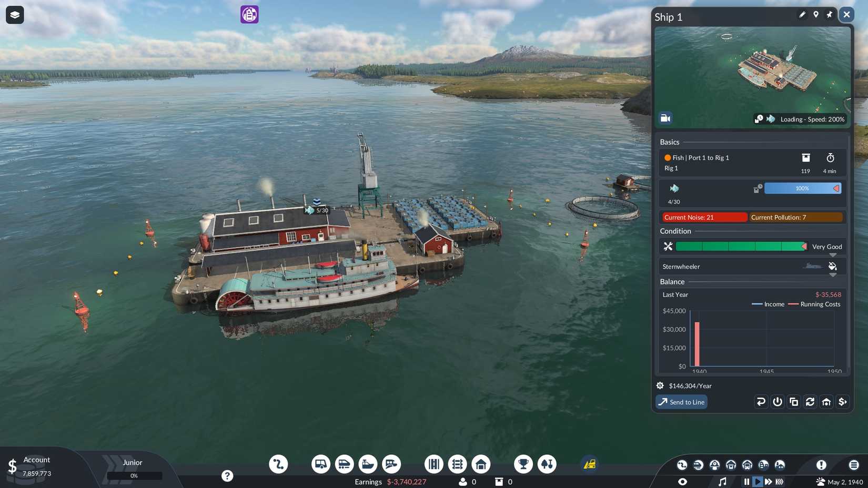Open the industries list overview
Image resolution: width=868 pixels, height=488 pixels.
pyautogui.click(x=780, y=465)
